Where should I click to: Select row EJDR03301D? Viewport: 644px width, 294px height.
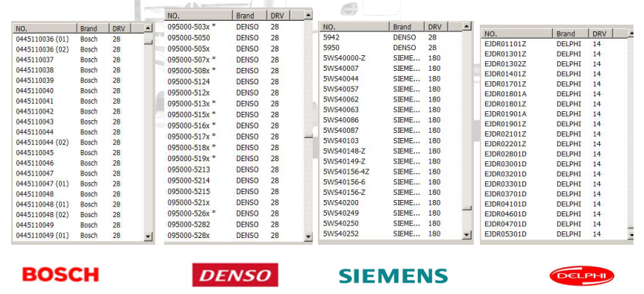point(554,184)
